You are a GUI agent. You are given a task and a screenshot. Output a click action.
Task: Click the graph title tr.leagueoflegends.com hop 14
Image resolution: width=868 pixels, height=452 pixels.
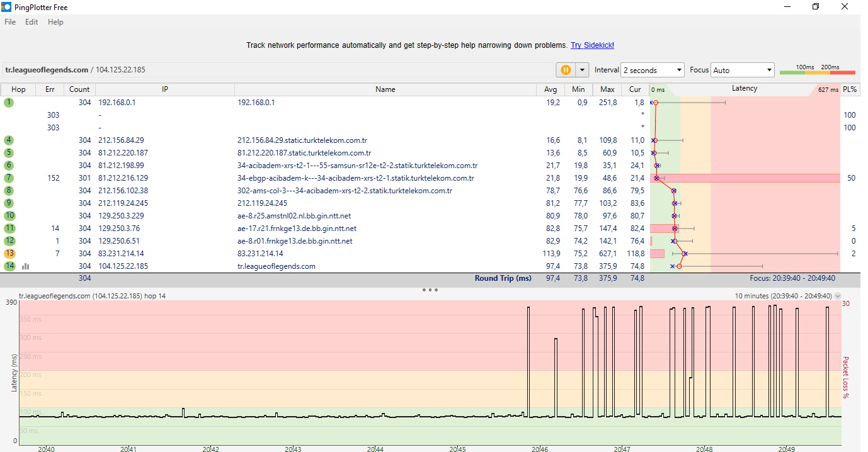pos(92,295)
